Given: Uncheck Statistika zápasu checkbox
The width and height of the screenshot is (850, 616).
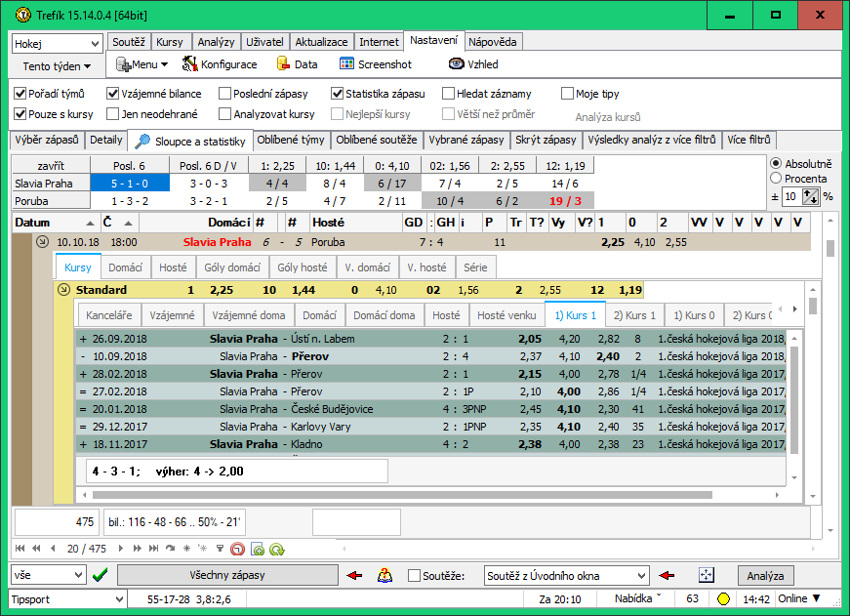Looking at the screenshot, I should click(338, 94).
